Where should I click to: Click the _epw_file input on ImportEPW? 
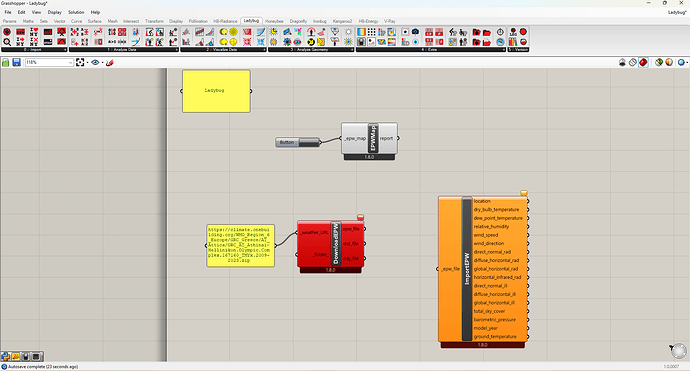tap(451, 269)
